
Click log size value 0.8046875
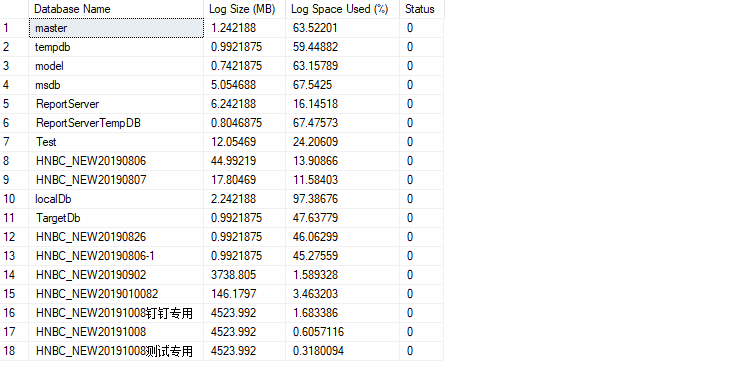point(236,123)
